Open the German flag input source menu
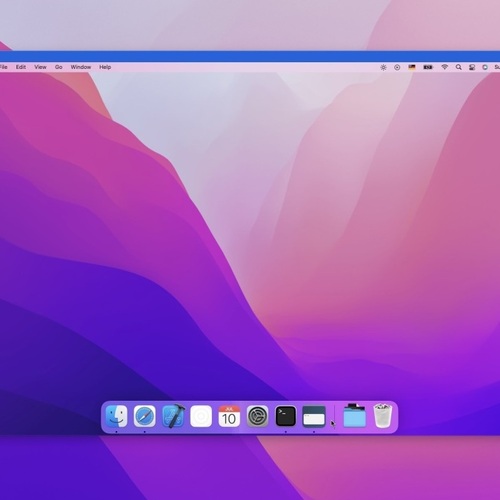Viewport: 500px width, 500px height. (412, 67)
